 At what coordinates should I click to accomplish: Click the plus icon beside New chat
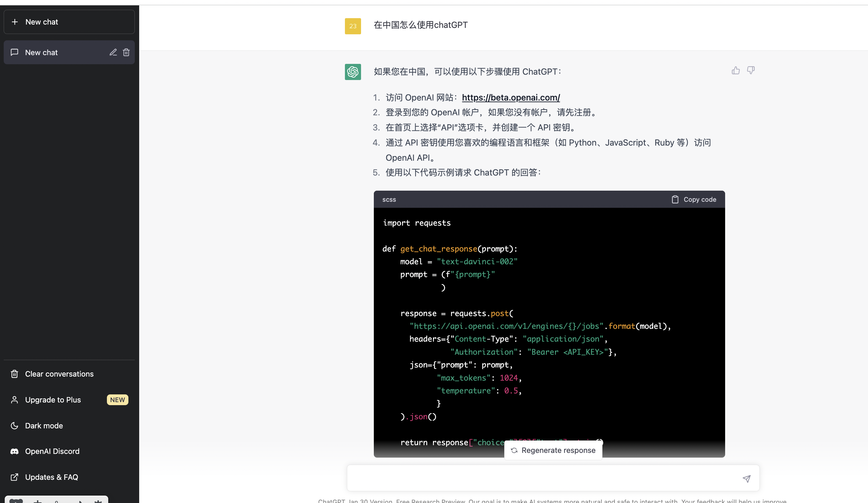15,22
